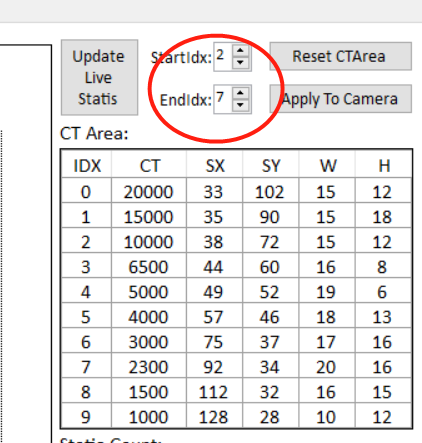
Task: Click the Apply To Camera button
Action: pos(341,99)
